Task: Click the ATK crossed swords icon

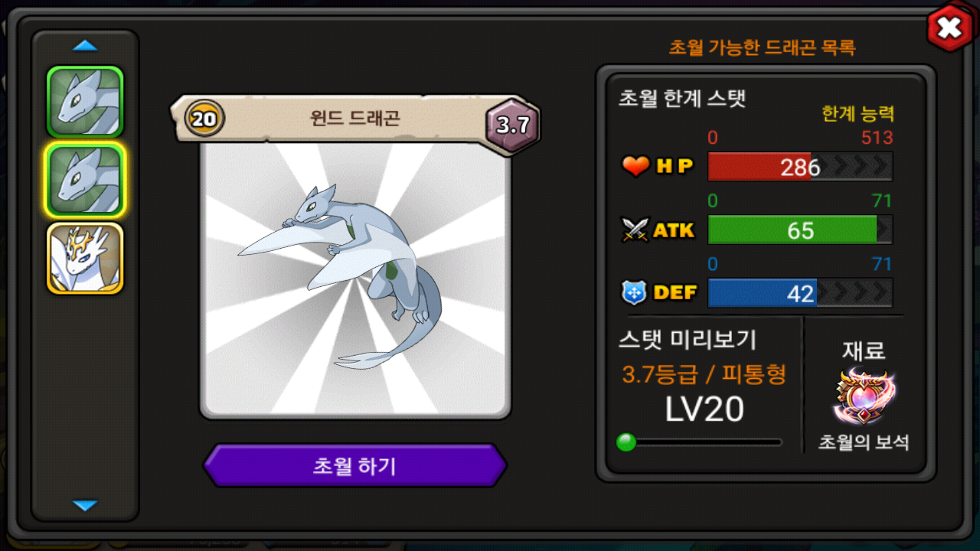Action: (635, 230)
